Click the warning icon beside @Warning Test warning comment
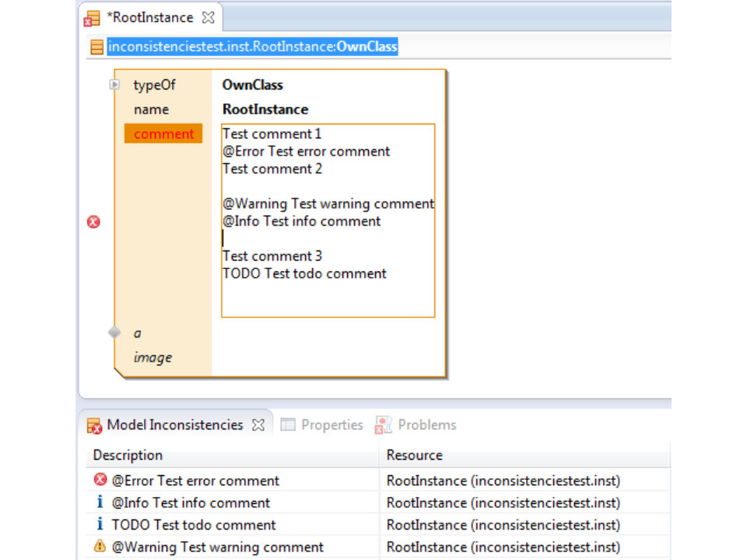This screenshot has height=560, width=747. tap(100, 547)
